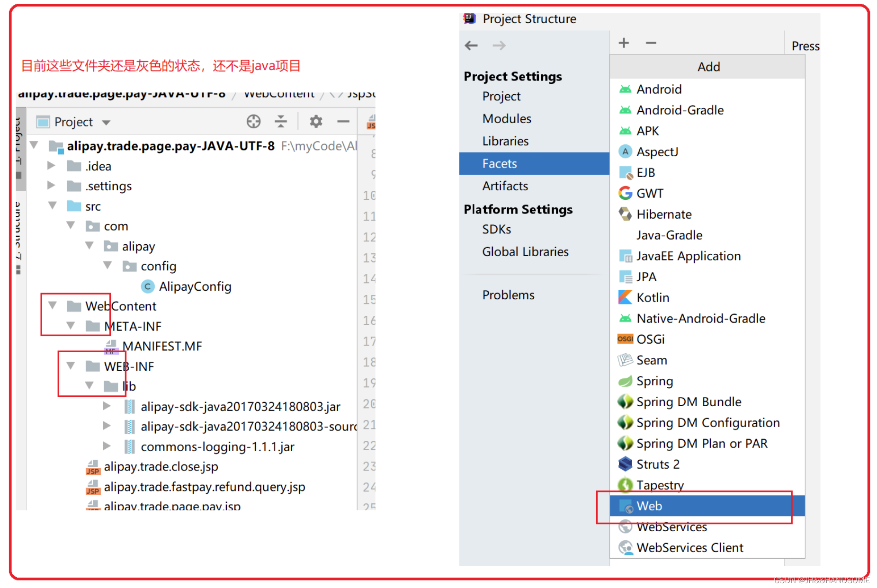Screen dimensions: 877x588
Task: Choose WebServices Client facet
Action: pos(707,547)
